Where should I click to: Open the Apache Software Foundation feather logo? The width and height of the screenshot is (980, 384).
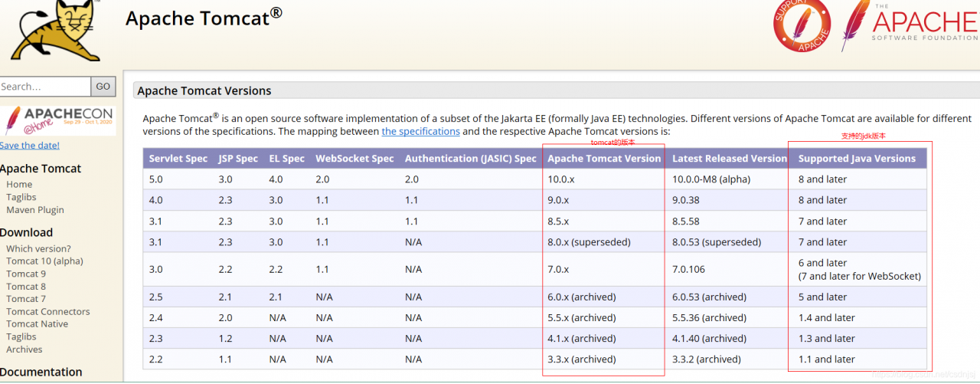pos(909,25)
